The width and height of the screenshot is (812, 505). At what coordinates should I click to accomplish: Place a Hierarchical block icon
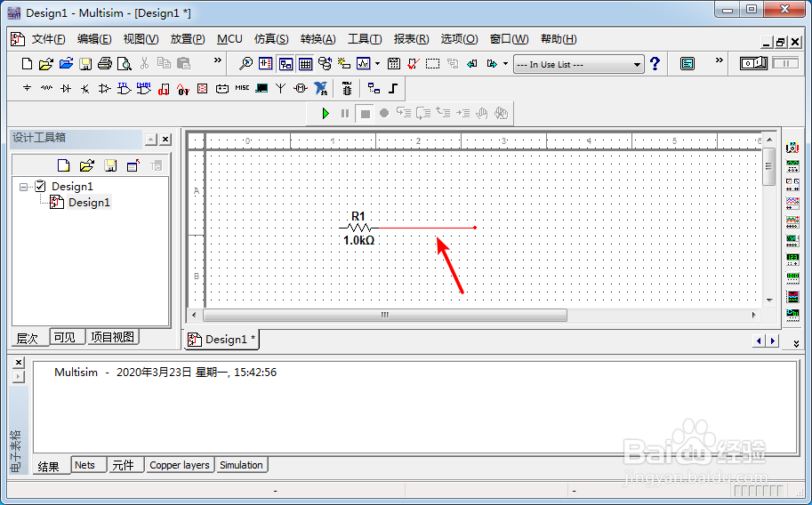(374, 89)
